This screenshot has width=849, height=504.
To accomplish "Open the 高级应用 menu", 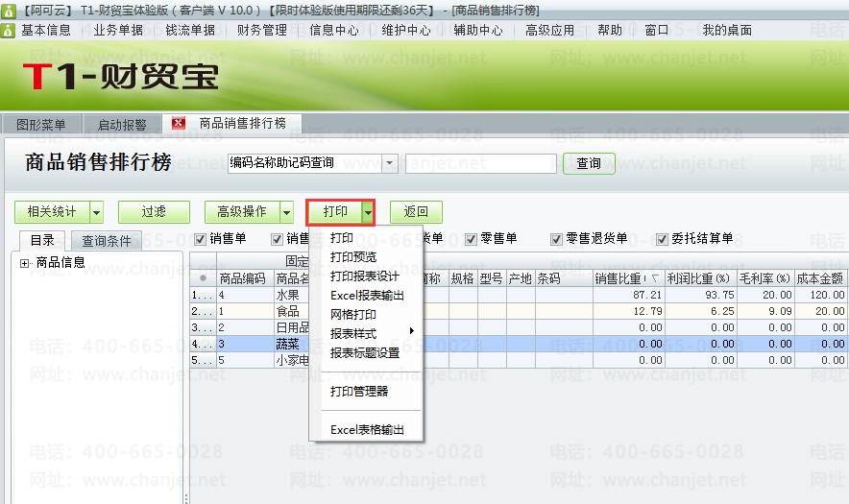I will coord(550,31).
